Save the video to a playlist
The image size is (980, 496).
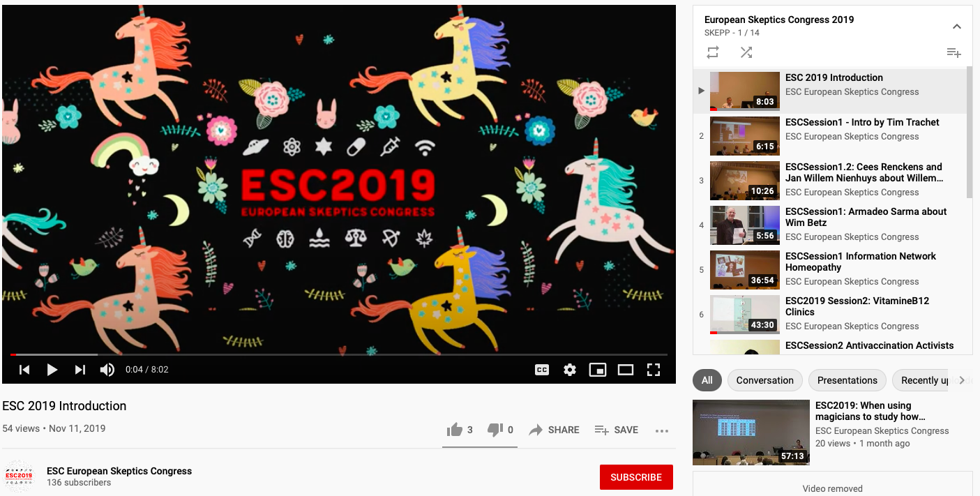617,430
